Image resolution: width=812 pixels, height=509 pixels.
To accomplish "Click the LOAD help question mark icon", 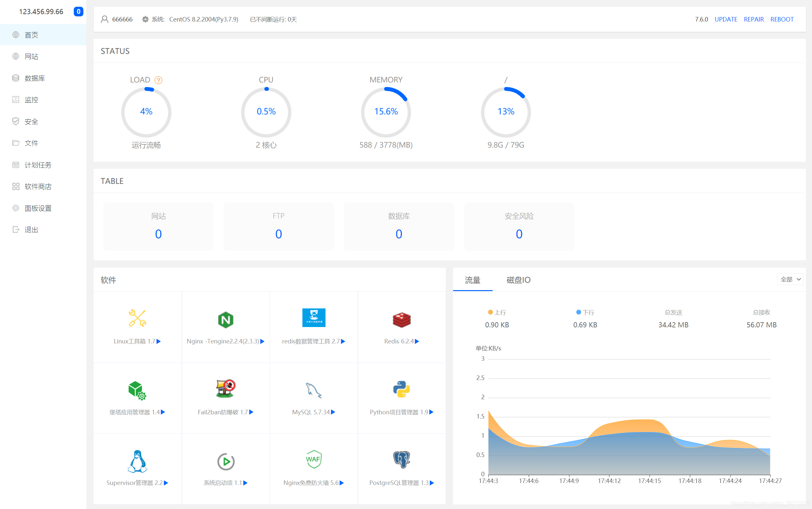I will pos(158,80).
